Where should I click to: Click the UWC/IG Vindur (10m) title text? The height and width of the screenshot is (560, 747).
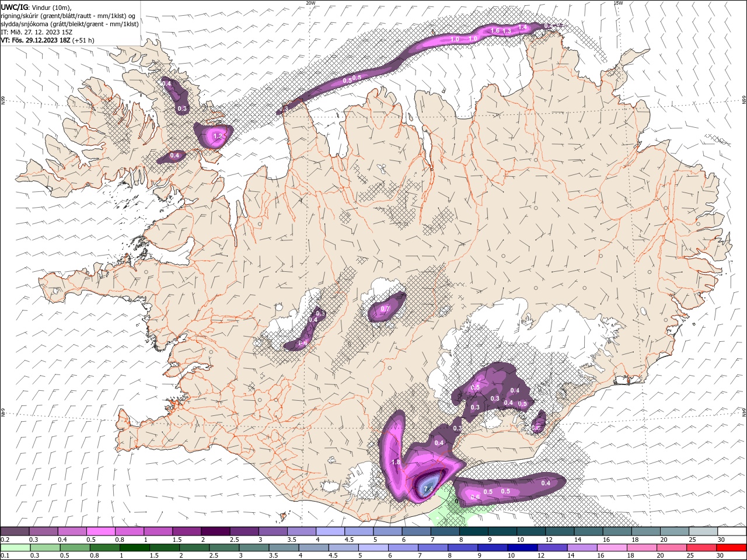(x=37, y=7)
